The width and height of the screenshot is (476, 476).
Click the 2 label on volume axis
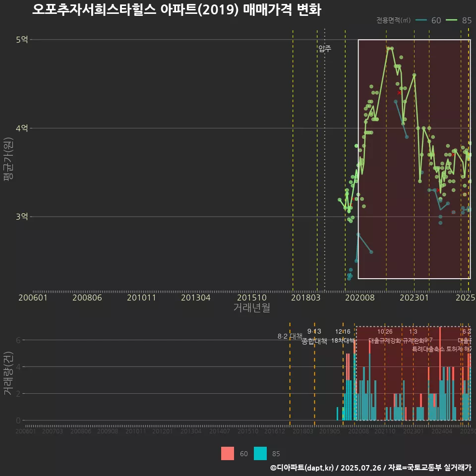coord(18,393)
